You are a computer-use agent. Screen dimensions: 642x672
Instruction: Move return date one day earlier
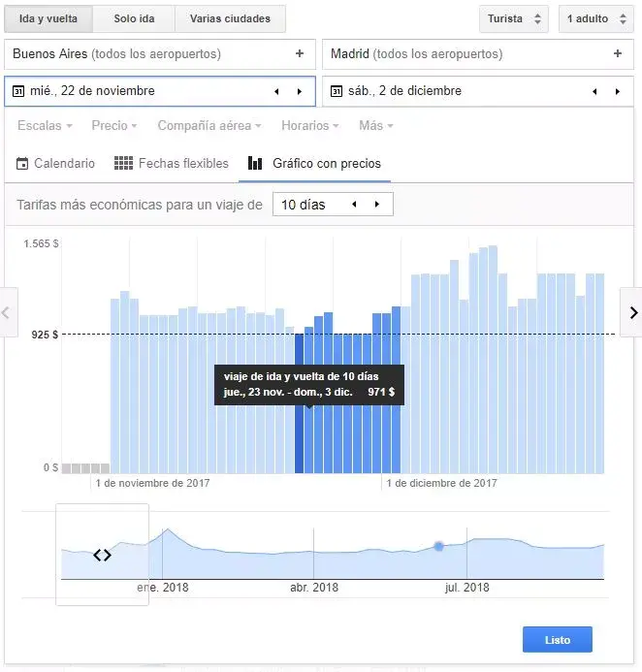tap(594, 91)
